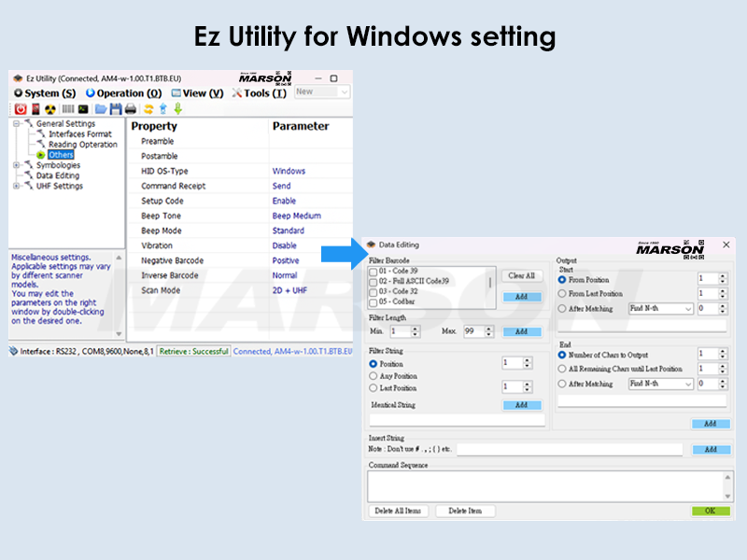Click the Command Sequence text area
Viewport: 747px width, 560px height.
point(550,486)
